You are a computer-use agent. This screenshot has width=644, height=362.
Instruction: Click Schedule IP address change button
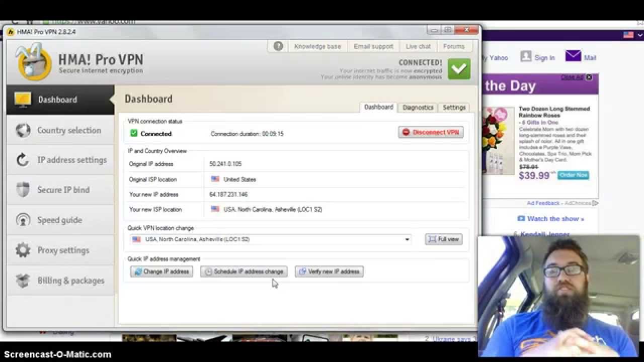tap(244, 271)
